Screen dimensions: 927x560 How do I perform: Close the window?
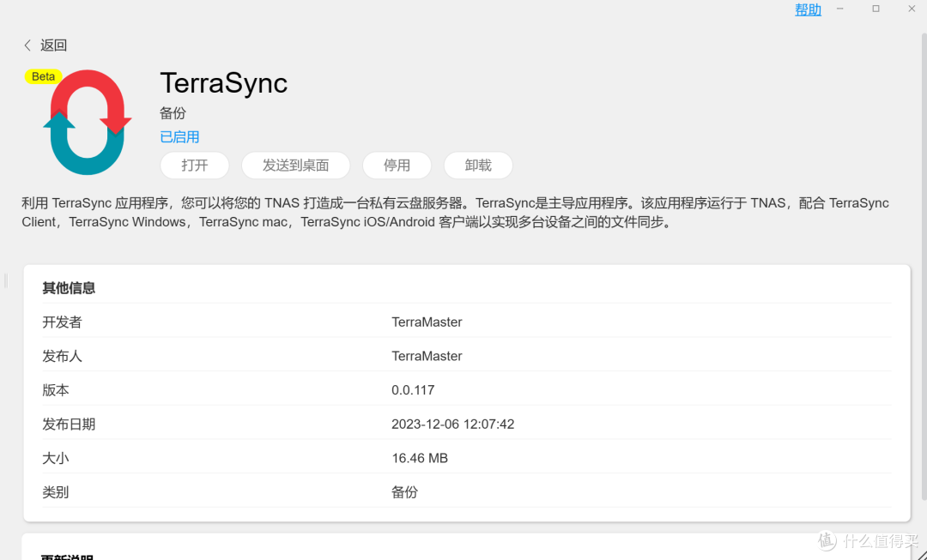[x=912, y=9]
